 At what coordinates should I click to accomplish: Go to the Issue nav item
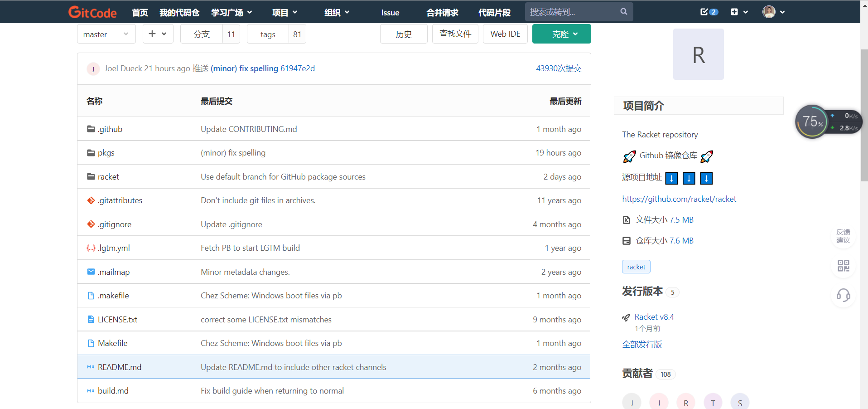coord(390,12)
